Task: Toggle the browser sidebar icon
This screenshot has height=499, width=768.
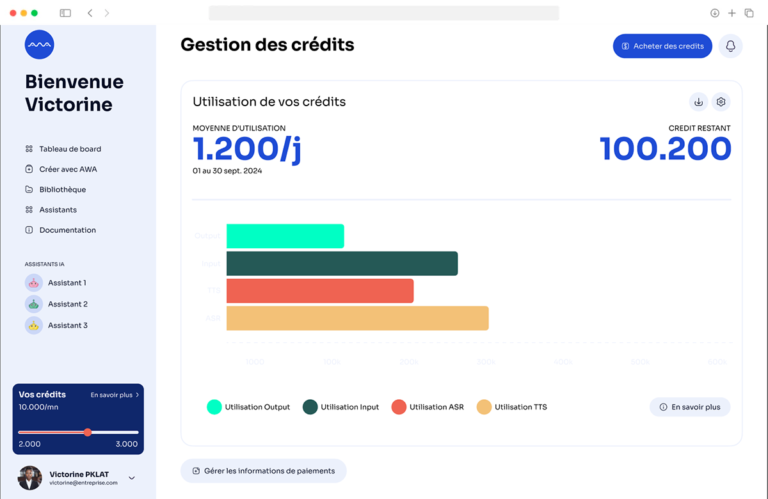Action: click(x=65, y=13)
